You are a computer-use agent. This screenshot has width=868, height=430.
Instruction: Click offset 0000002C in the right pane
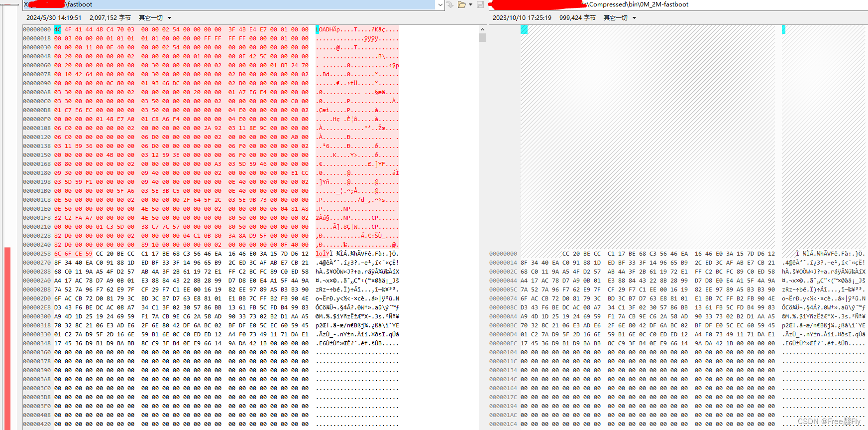point(503,272)
